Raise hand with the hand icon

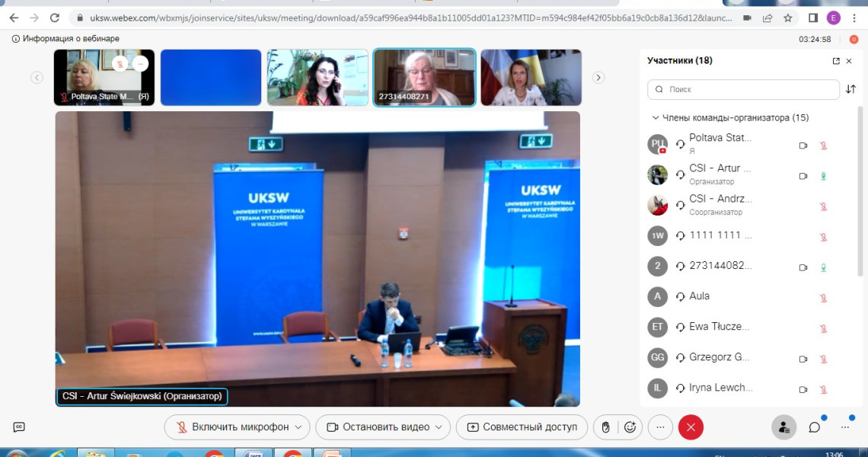[605, 427]
